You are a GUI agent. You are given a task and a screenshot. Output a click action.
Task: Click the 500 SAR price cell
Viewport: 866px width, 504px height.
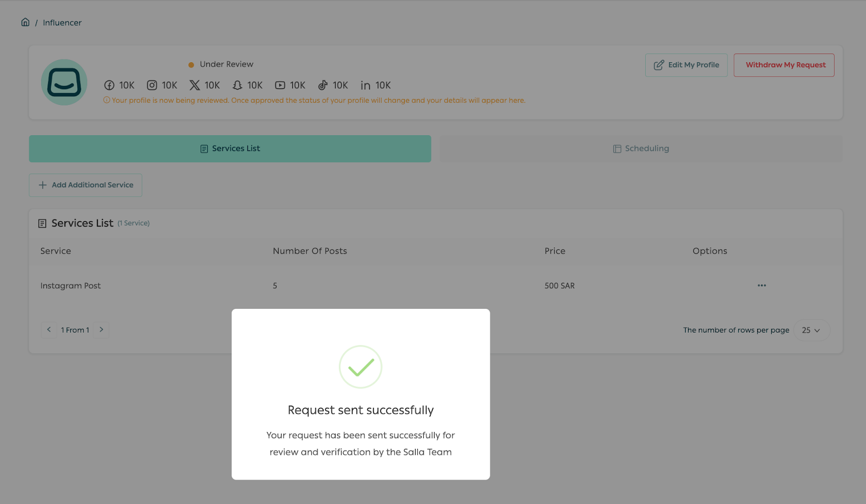click(x=560, y=286)
